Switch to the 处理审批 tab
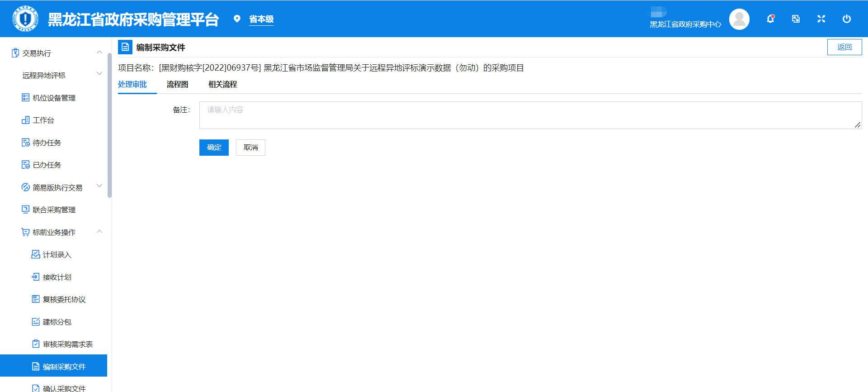The image size is (868, 392). click(x=132, y=84)
